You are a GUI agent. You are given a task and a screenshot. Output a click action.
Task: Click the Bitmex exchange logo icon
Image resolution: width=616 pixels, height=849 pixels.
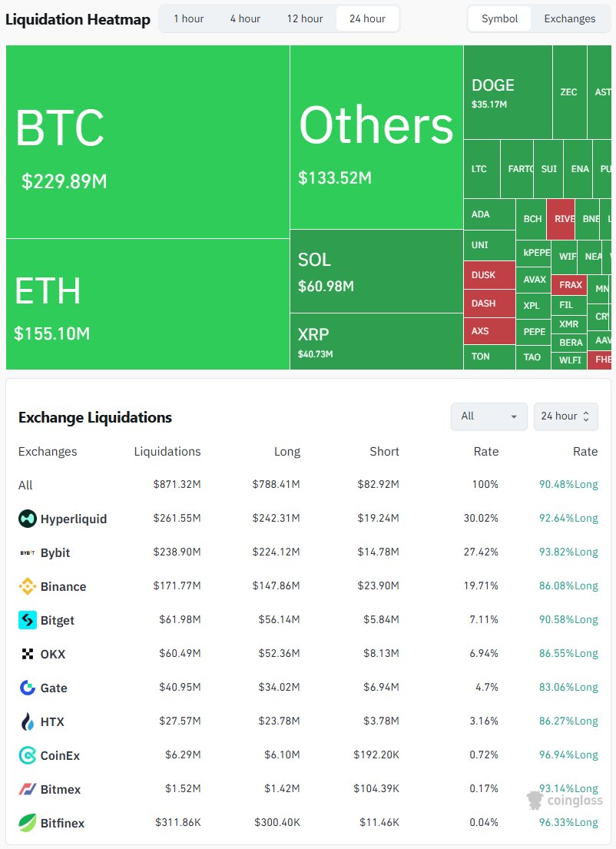(x=28, y=789)
